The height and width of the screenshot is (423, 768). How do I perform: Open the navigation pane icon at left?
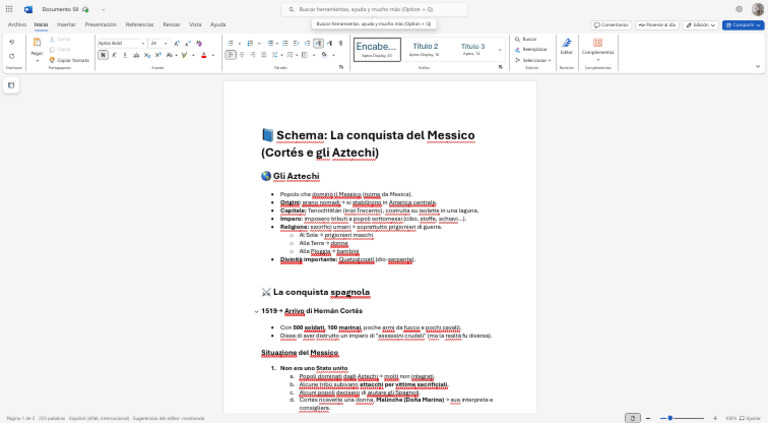coord(11,85)
